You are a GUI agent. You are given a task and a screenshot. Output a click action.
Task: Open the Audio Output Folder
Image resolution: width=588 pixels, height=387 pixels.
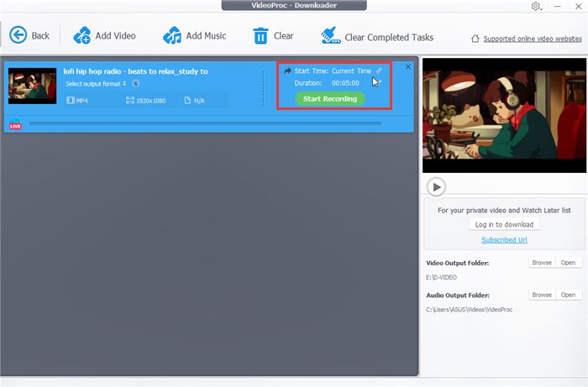(568, 295)
